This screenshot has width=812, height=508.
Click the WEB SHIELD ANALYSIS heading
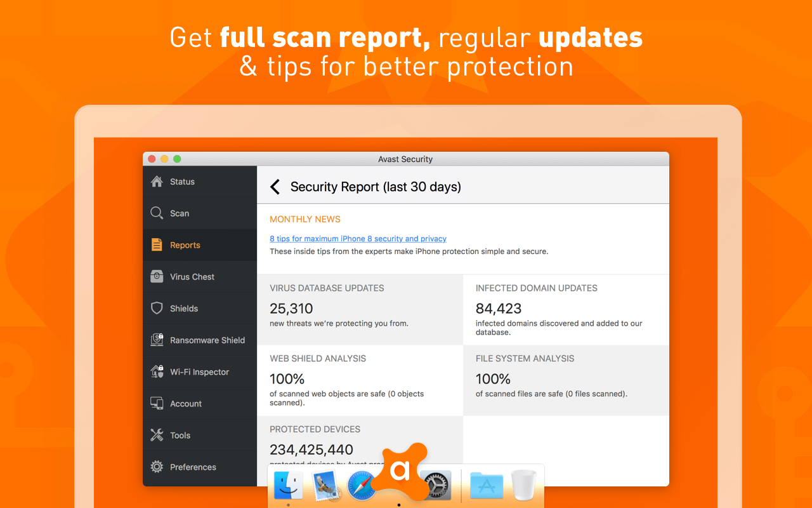(318, 358)
